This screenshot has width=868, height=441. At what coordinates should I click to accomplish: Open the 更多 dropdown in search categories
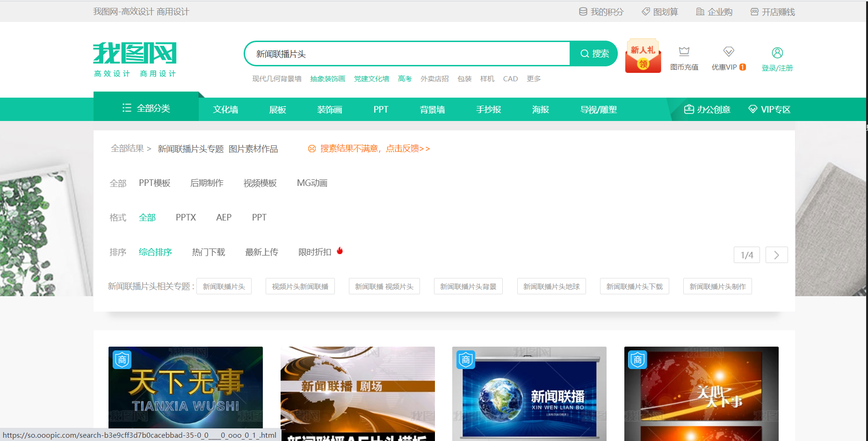(x=533, y=78)
